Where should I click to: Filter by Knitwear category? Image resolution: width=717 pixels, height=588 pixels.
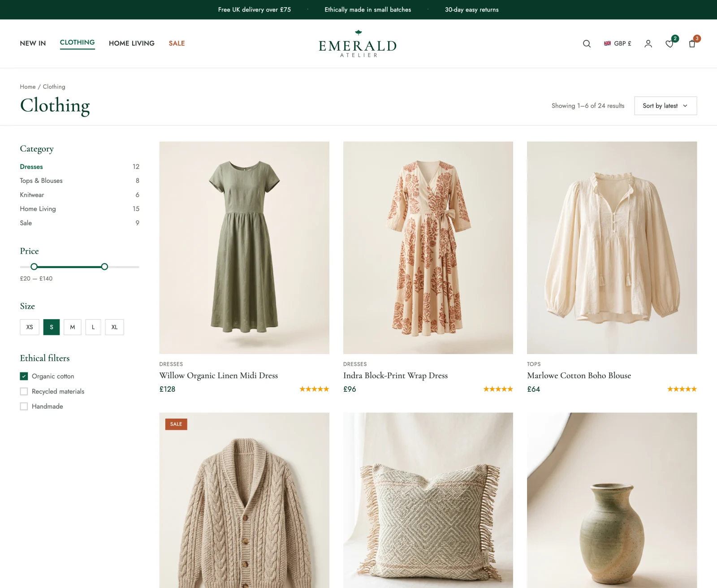tap(32, 195)
